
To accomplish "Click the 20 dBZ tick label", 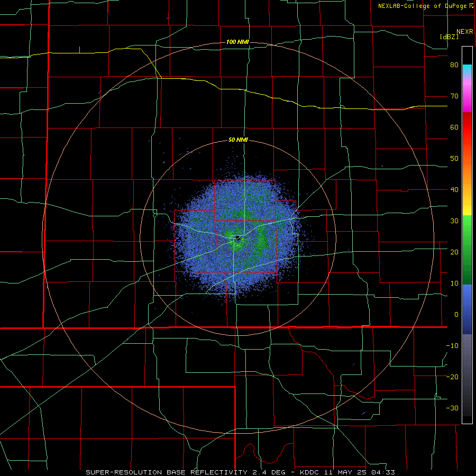I will pyautogui.click(x=454, y=252).
